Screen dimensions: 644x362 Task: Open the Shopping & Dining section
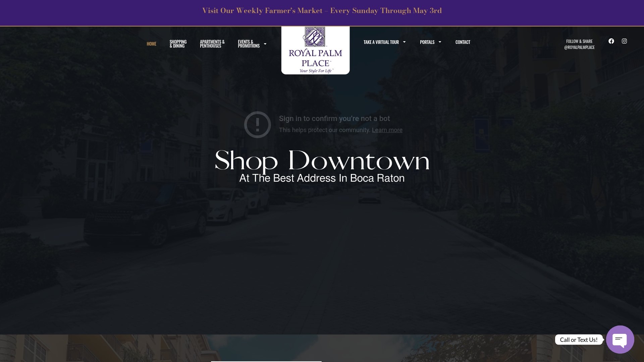click(178, 44)
